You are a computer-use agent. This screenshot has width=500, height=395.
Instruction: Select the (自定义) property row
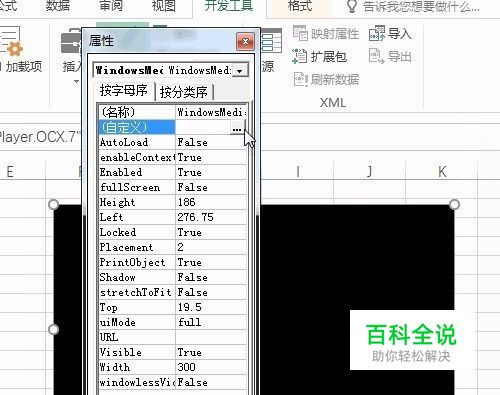click(173, 127)
